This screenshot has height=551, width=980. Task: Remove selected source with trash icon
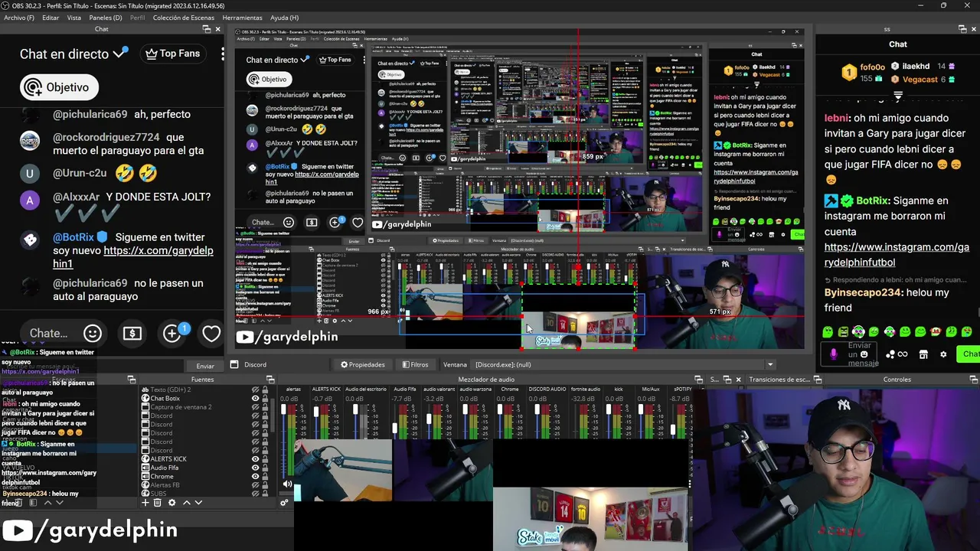click(x=158, y=503)
